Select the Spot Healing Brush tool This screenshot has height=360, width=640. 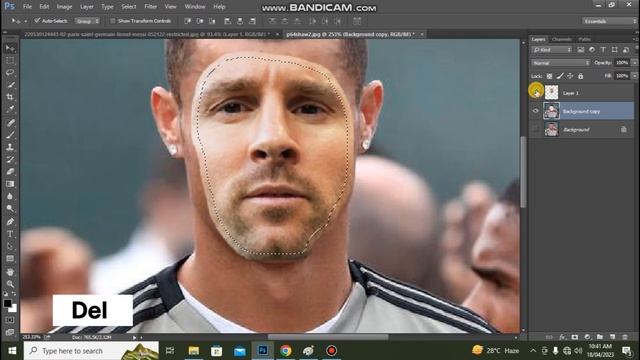tap(10, 122)
